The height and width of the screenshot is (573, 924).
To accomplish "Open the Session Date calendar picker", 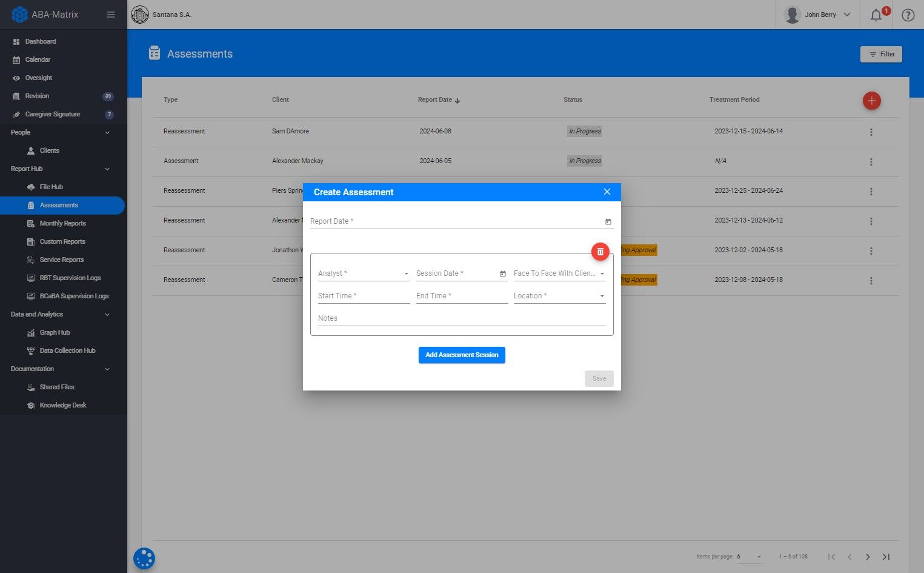I will [x=502, y=274].
